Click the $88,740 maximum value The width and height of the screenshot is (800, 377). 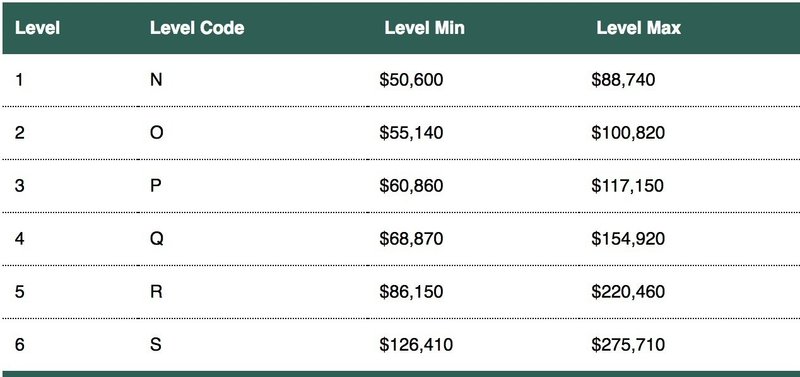coord(623,80)
